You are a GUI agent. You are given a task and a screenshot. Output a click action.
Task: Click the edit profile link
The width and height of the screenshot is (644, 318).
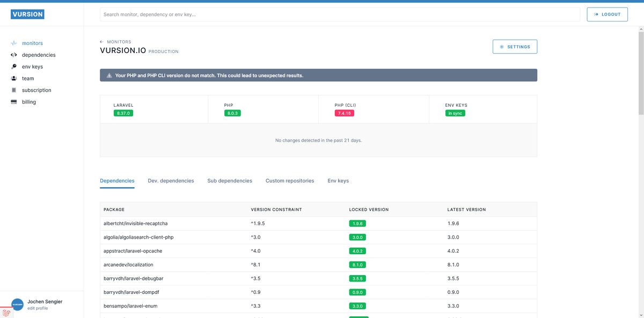click(x=38, y=308)
